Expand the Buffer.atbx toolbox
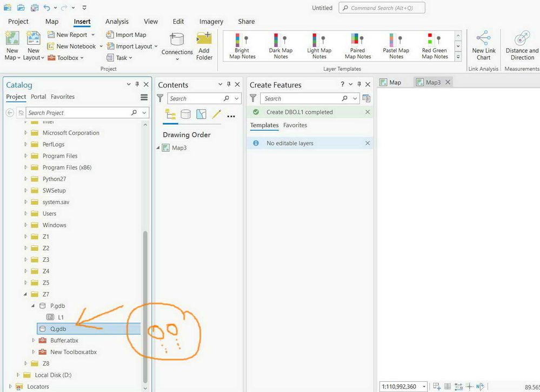Screen dimensions: 540x392 tap(33, 340)
